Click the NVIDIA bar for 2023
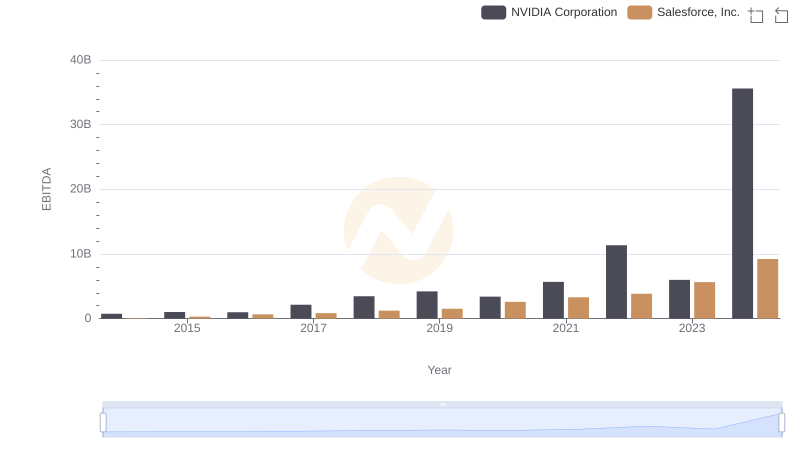 (x=679, y=299)
